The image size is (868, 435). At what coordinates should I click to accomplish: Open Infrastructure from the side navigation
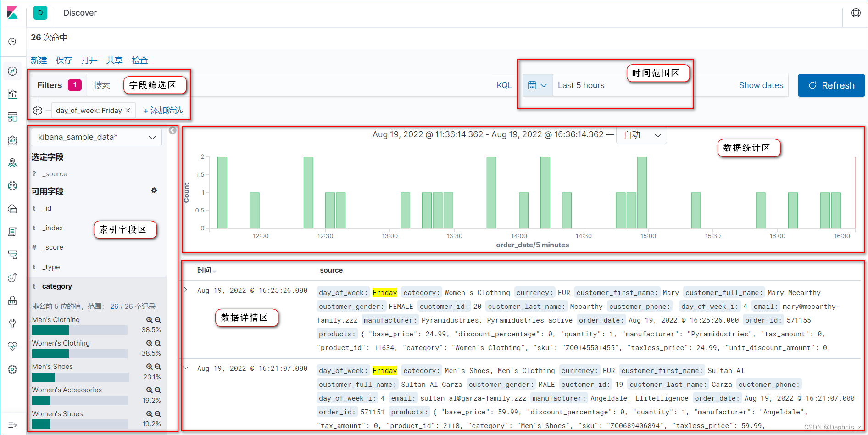click(12, 209)
